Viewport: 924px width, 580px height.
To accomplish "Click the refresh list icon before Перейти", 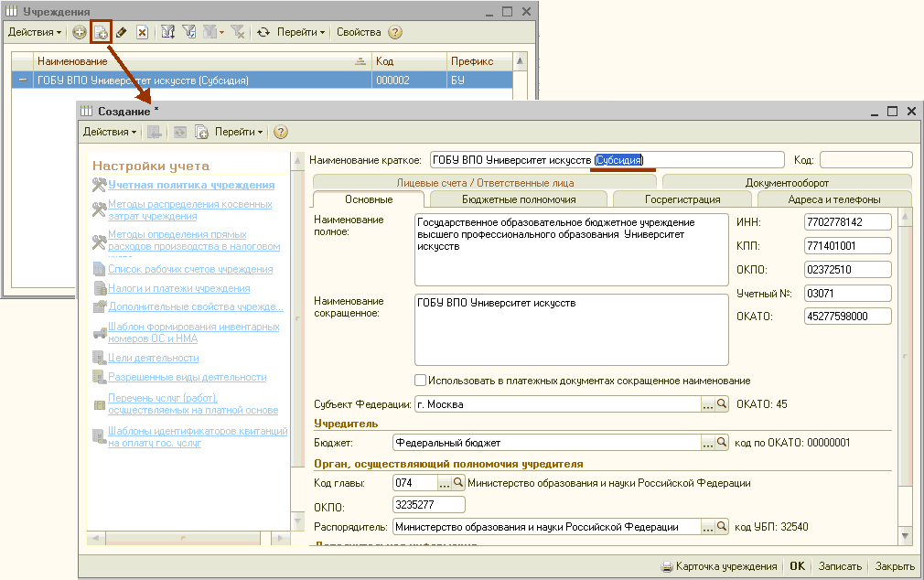I will pyautogui.click(x=263, y=32).
